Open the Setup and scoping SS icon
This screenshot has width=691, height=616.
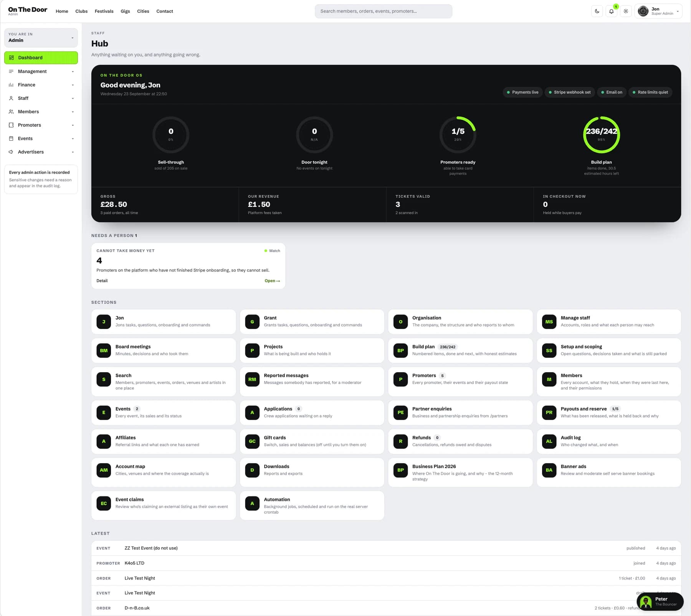(549, 351)
